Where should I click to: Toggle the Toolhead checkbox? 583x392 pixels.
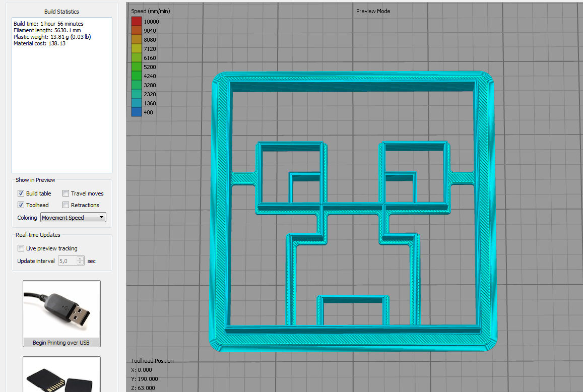[21, 205]
